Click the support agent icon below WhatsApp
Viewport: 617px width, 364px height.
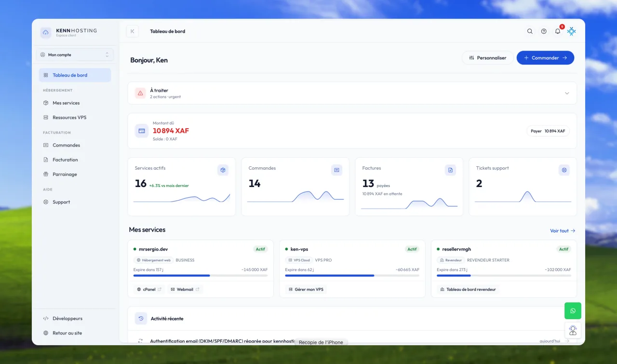pos(573,330)
